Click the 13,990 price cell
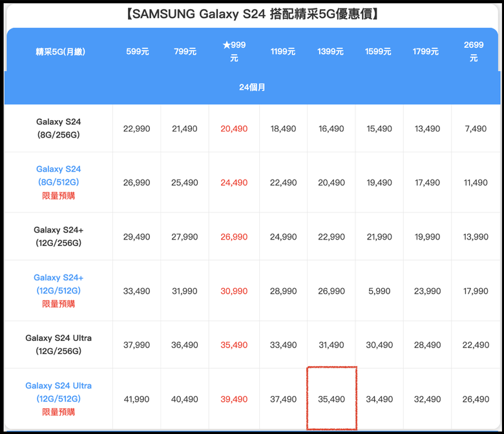Viewport: 504px width, 434px height. point(476,237)
